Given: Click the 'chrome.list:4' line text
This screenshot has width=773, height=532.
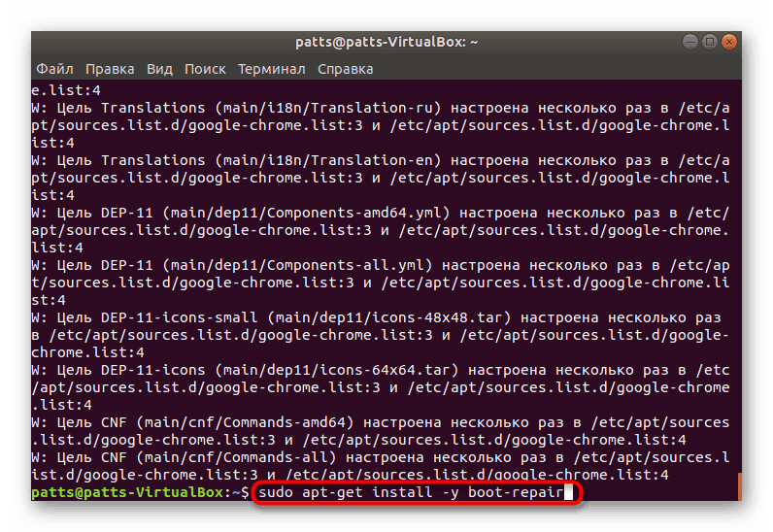Looking at the screenshot, I should click(87, 353).
